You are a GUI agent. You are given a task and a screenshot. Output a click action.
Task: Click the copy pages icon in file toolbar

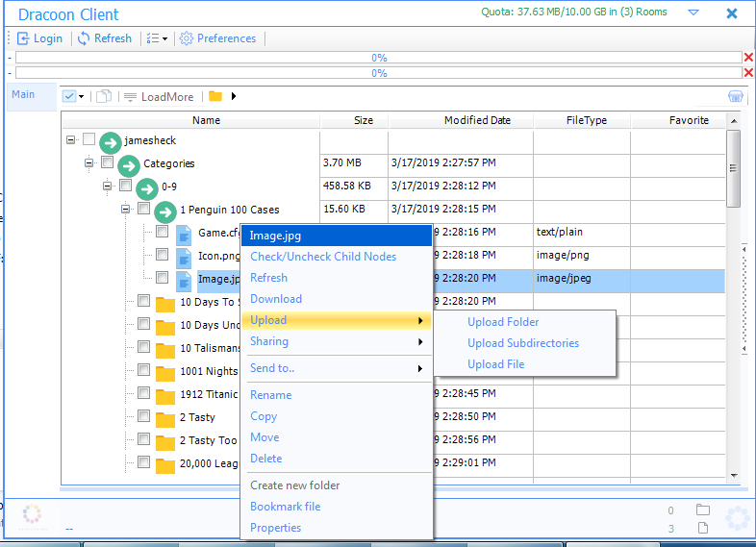[104, 96]
